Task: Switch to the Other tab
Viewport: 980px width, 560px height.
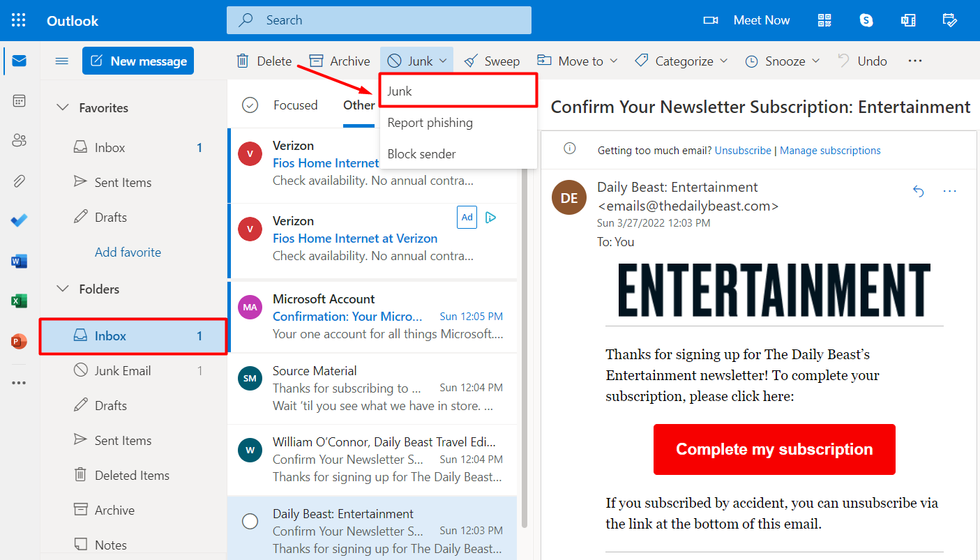Action: 359,105
